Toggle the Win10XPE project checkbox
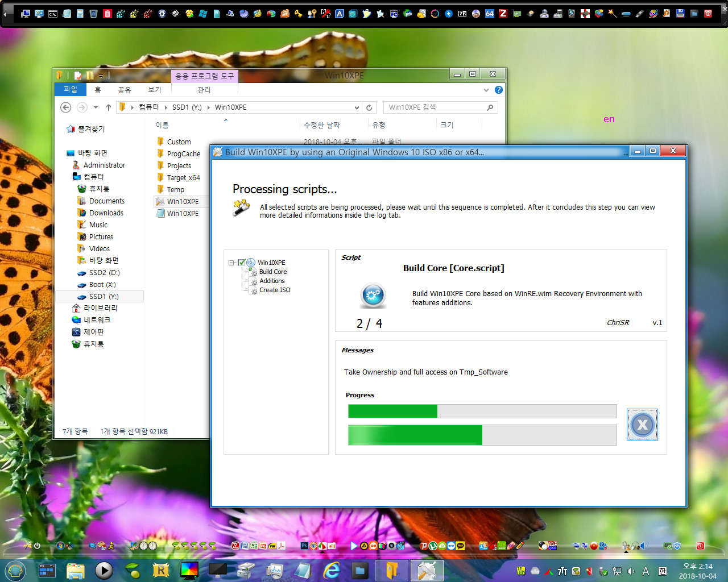The image size is (728, 582). tap(242, 263)
